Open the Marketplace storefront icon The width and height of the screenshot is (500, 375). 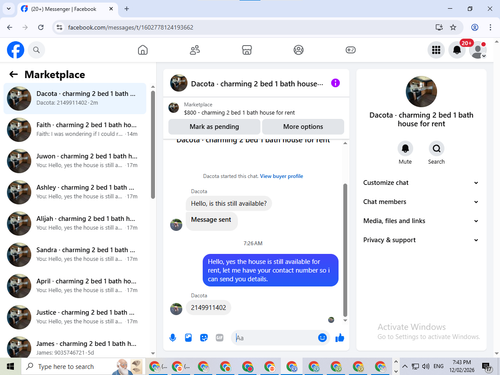[x=247, y=50]
